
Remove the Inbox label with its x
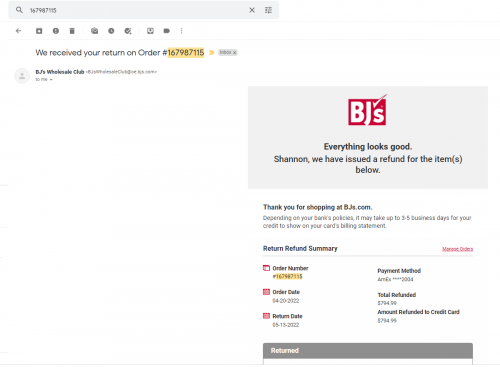[235, 52]
